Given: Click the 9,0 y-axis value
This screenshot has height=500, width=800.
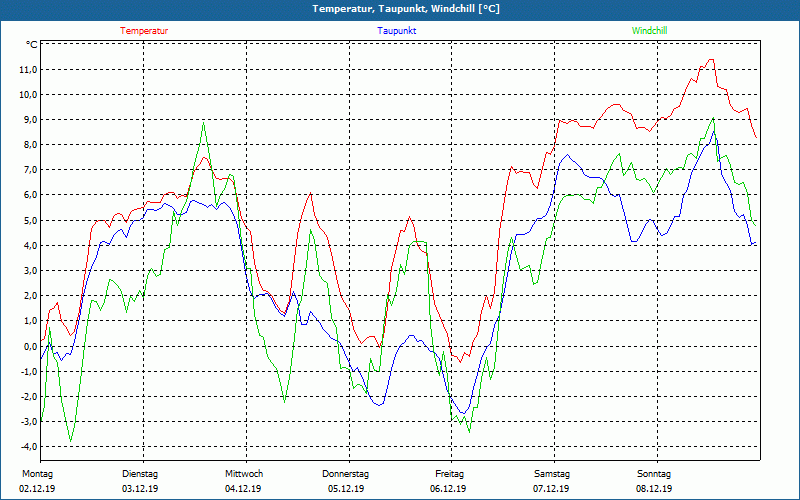Looking at the screenshot, I should [29, 120].
